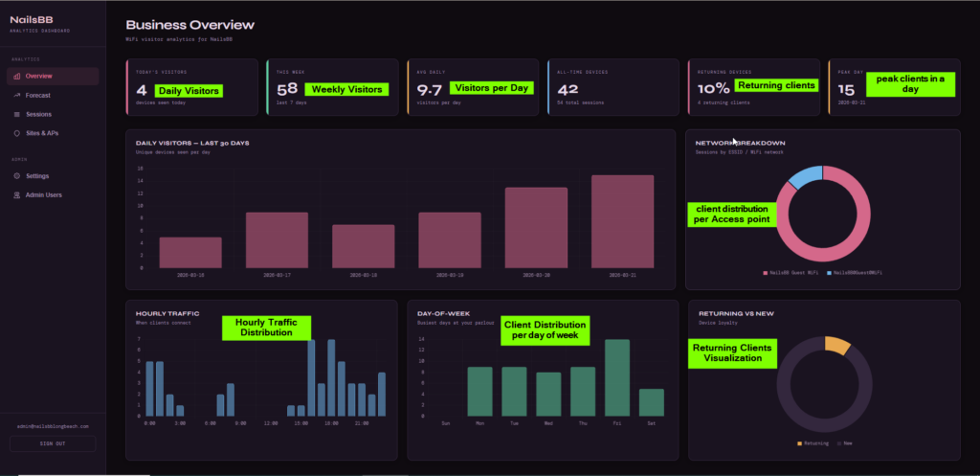980x476 pixels.
Task: Select the 2026-03-21 daily visitors bar
Action: (622, 221)
